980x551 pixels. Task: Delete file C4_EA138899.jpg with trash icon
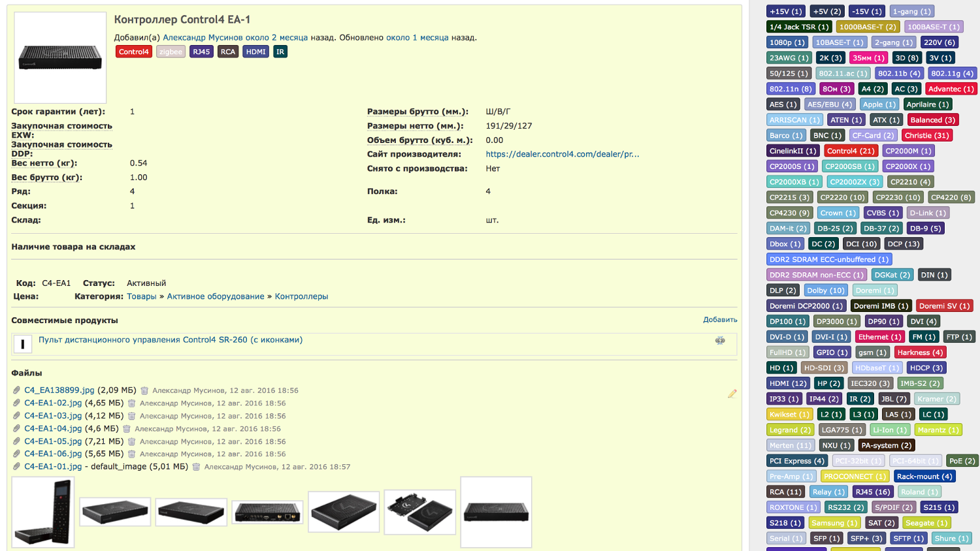click(144, 390)
